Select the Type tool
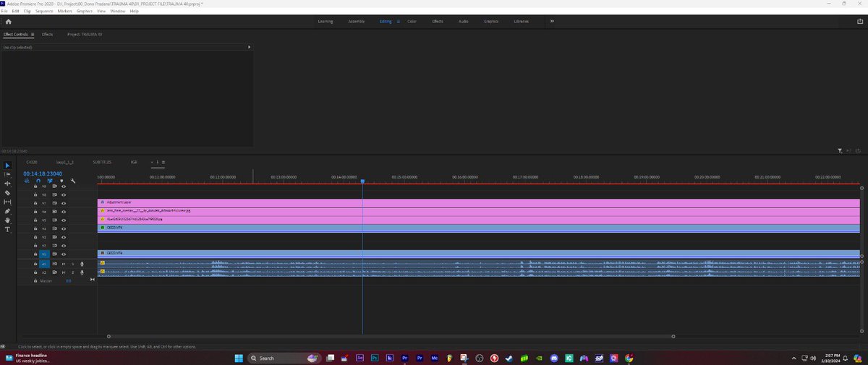This screenshot has width=868, height=365. coord(7,229)
